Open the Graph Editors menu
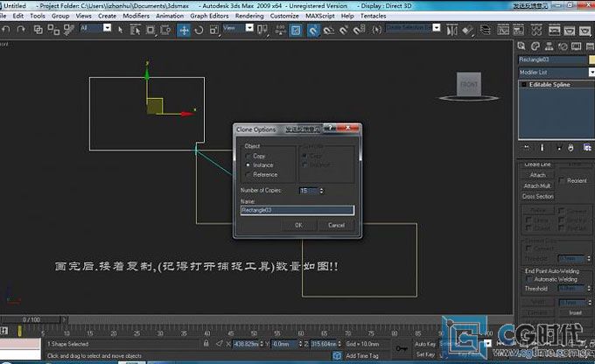This screenshot has width=595, height=364. [209, 16]
